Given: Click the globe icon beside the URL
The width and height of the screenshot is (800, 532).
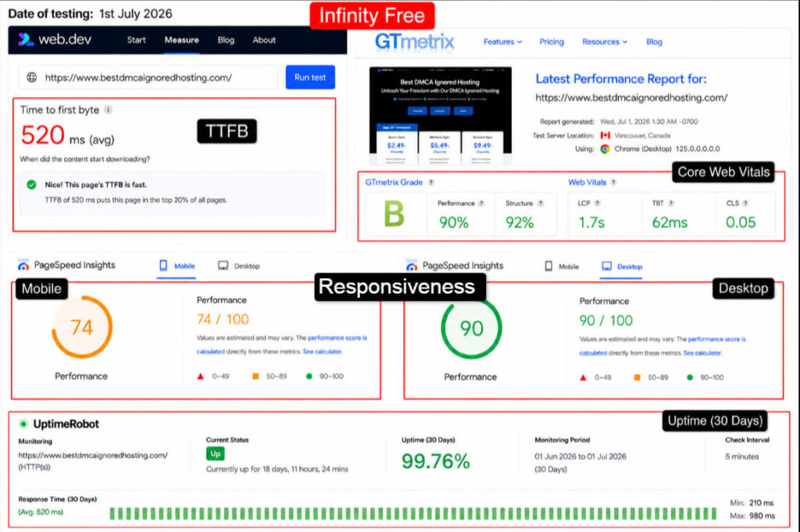Looking at the screenshot, I should point(31,77).
